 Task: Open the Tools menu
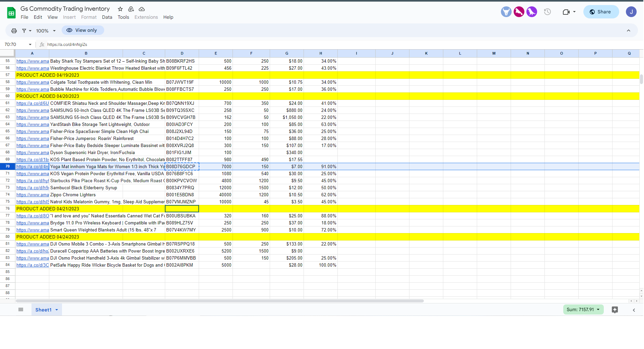[x=123, y=17]
